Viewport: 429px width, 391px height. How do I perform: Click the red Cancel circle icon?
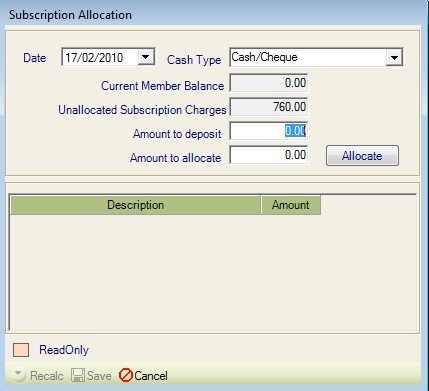(126, 375)
